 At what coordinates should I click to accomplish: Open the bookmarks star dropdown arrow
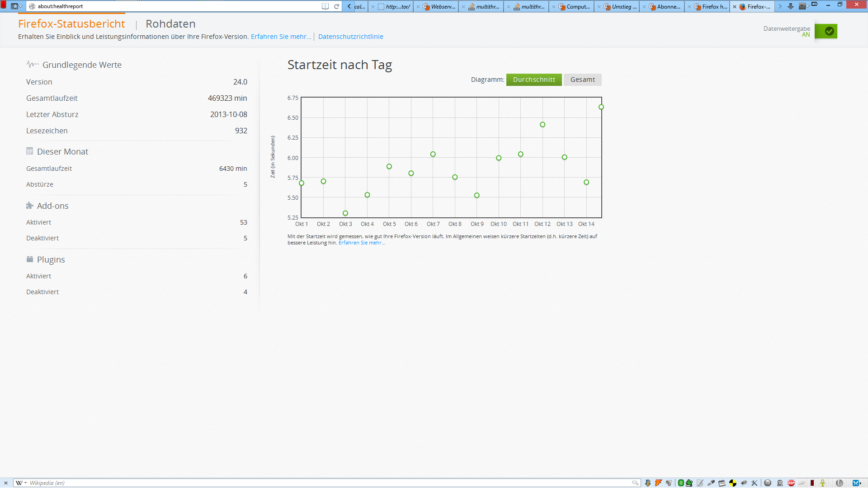tap(21, 6)
